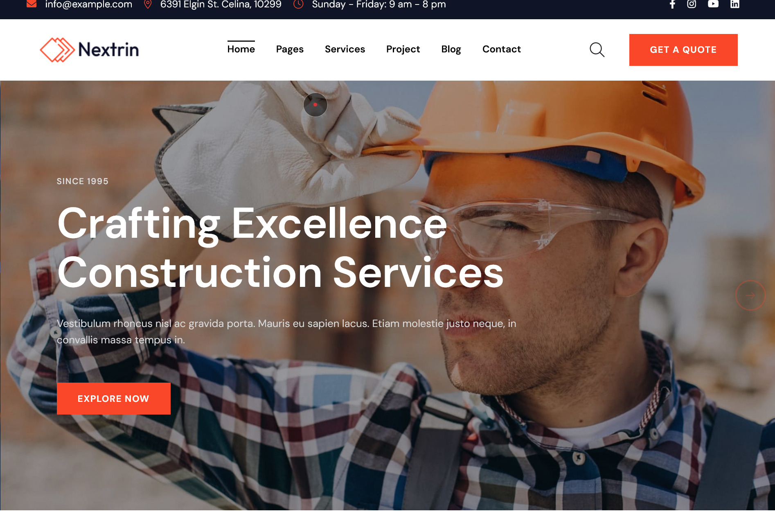Image resolution: width=775 pixels, height=532 pixels.
Task: Open the Contact page link
Action: click(502, 49)
